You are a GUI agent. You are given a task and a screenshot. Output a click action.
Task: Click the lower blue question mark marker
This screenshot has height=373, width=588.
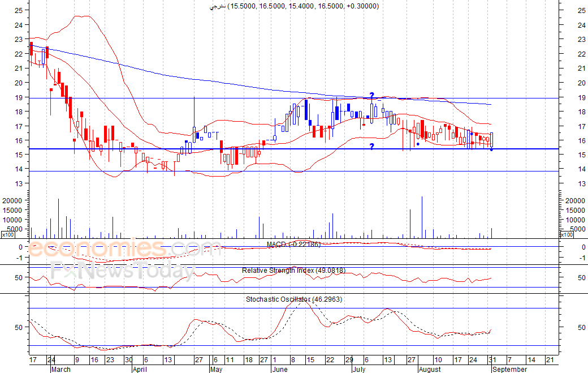(x=372, y=147)
